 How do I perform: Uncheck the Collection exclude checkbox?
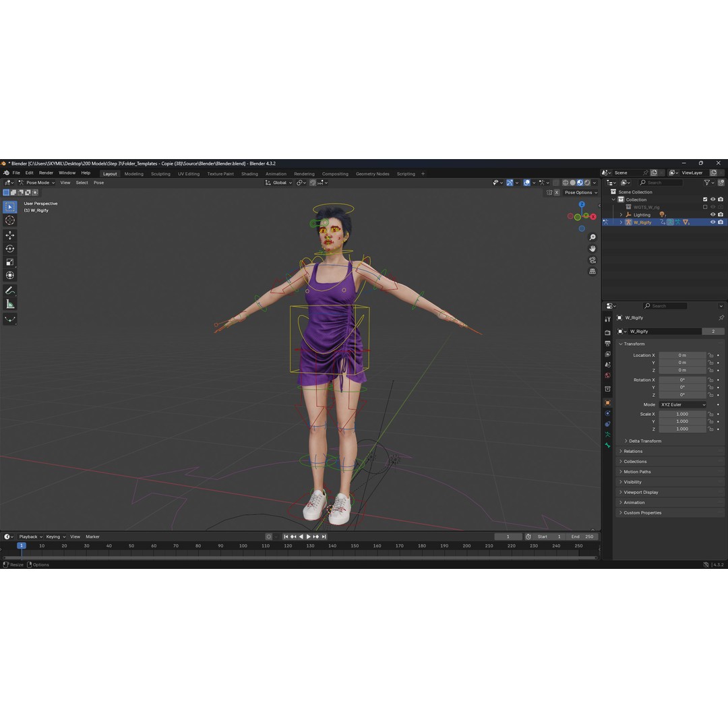click(x=705, y=200)
